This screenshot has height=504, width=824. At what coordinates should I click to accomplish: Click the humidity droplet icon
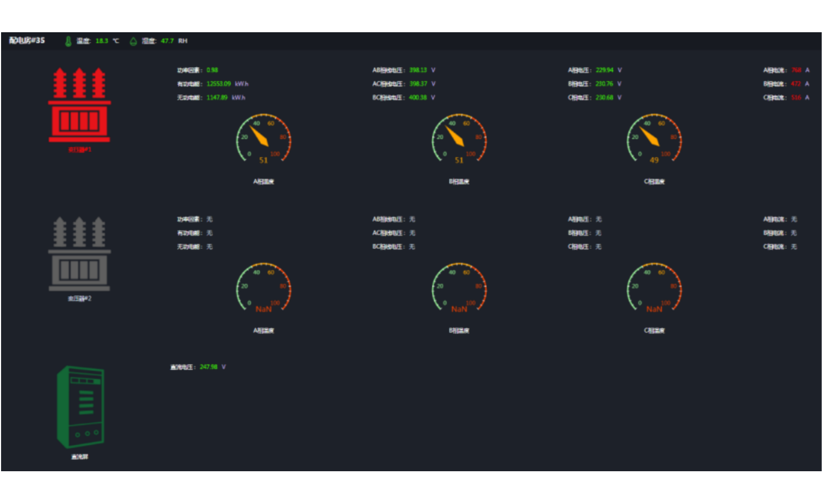133,41
